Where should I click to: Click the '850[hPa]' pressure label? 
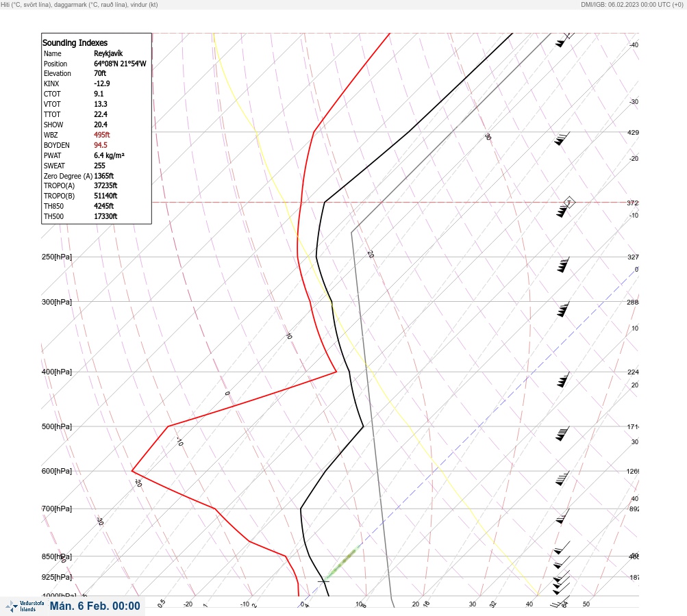coord(57,556)
